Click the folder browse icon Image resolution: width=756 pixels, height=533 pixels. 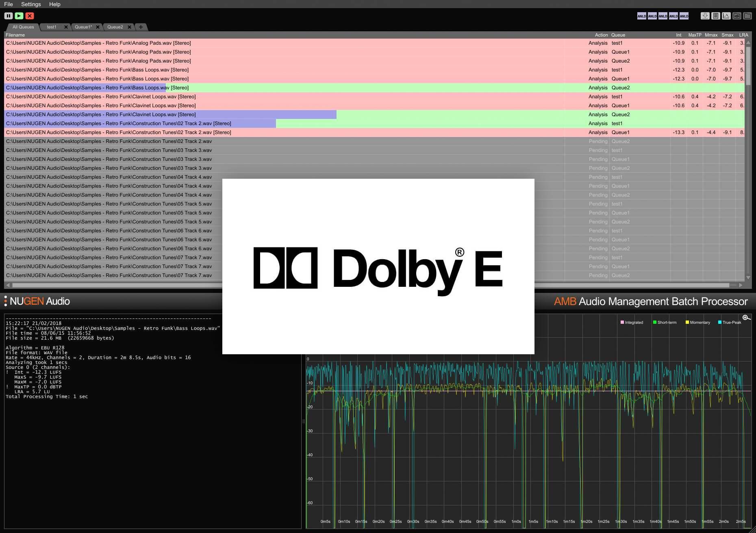coord(747,15)
